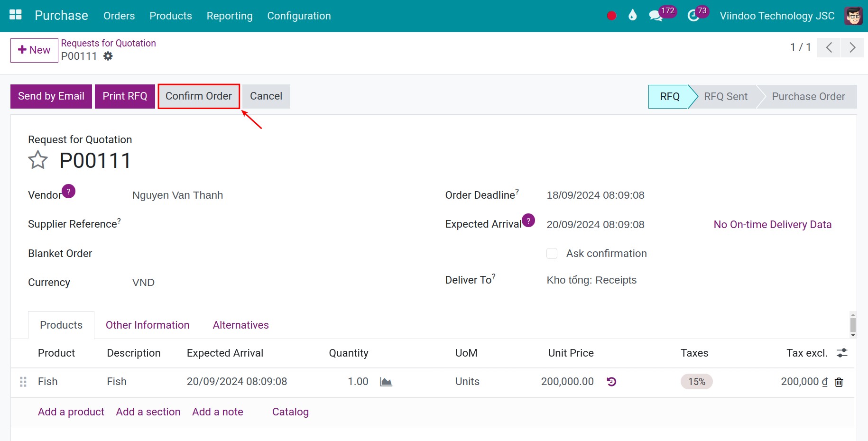Image resolution: width=868 pixels, height=441 pixels.
Task: Open the Products menu
Action: point(171,16)
